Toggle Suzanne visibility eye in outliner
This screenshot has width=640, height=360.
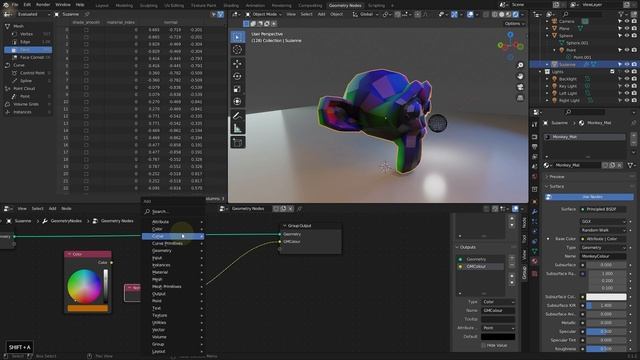[627, 64]
